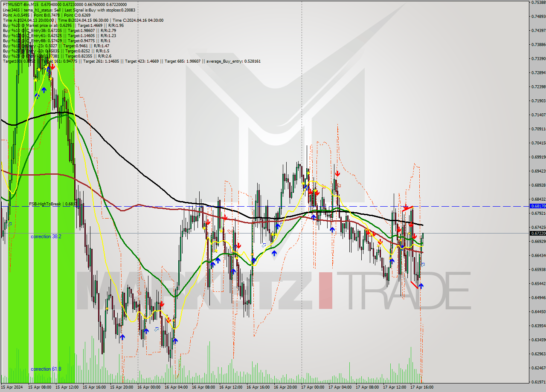
Task: Click the '15 Apr 12:00' time axis label
Action: (67, 387)
